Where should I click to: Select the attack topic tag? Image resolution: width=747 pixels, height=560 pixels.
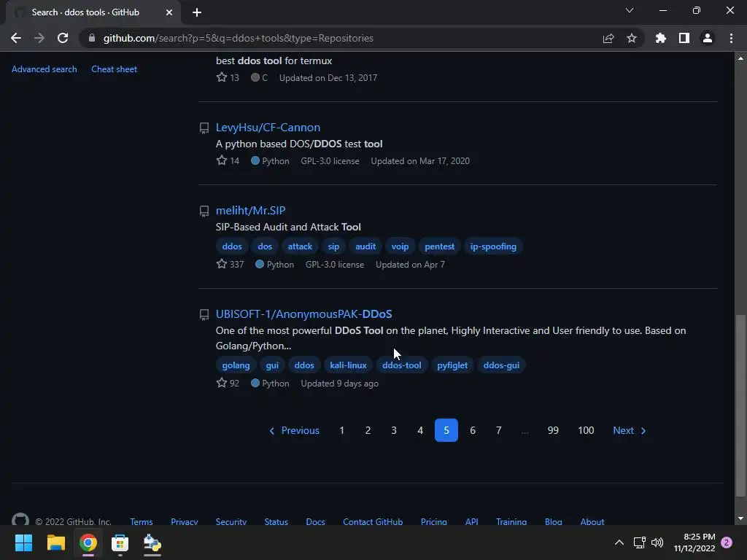pyautogui.click(x=300, y=246)
